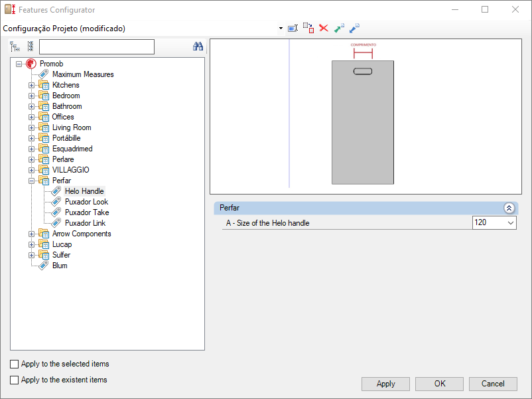This screenshot has height=399, width=532.
Task: Select the Sulfer tree label
Action: pyautogui.click(x=61, y=255)
